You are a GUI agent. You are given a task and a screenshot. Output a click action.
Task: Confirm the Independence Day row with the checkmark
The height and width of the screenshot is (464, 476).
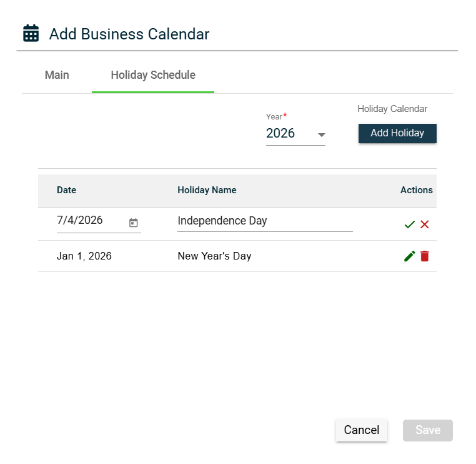point(409,224)
